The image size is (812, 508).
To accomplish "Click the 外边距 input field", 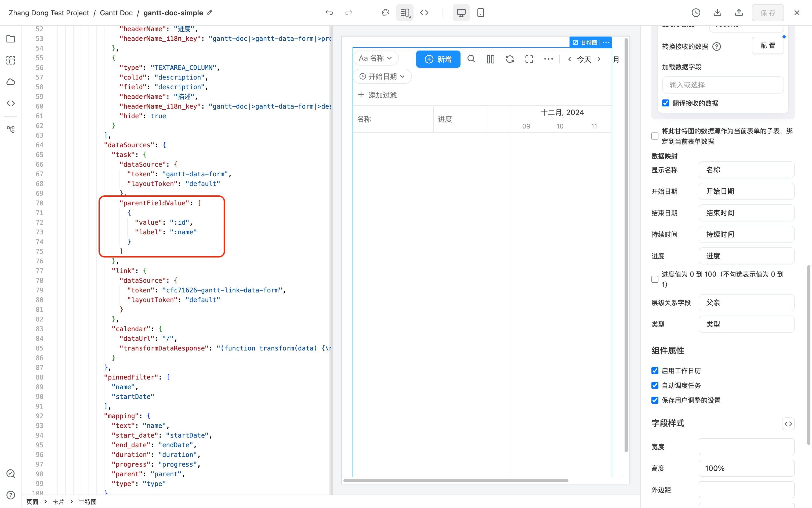I will [746, 490].
